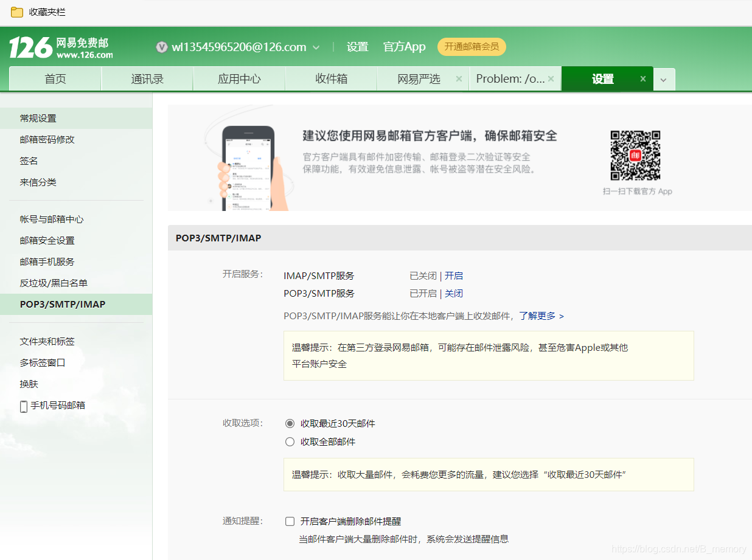Click the QR code to download the official App
The image size is (752, 560).
tap(635, 156)
